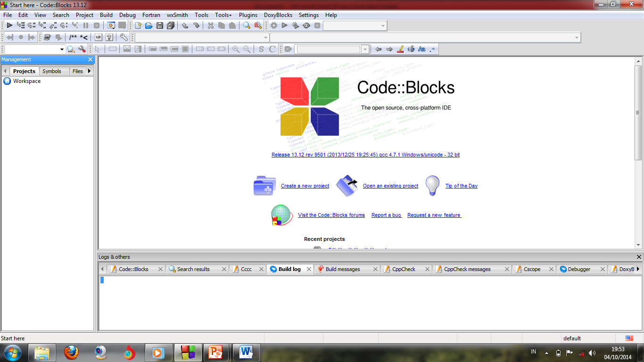
Task: Click the Run icon on the compiler toolbar
Action: (x=284, y=25)
